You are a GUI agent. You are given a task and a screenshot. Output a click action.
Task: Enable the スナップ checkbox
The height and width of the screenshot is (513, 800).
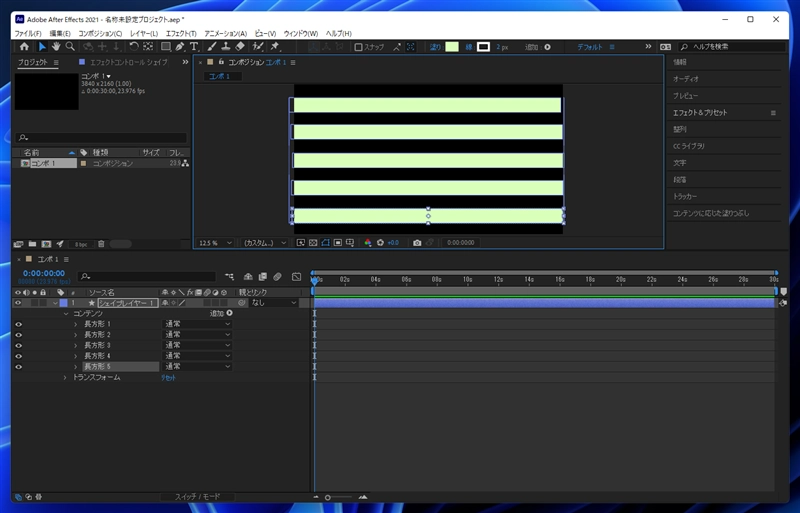tap(359, 47)
